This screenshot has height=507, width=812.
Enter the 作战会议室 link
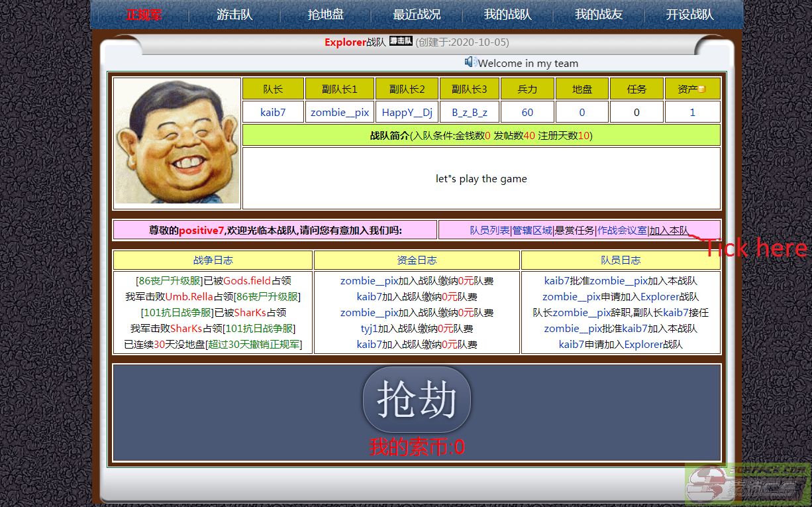click(x=622, y=231)
